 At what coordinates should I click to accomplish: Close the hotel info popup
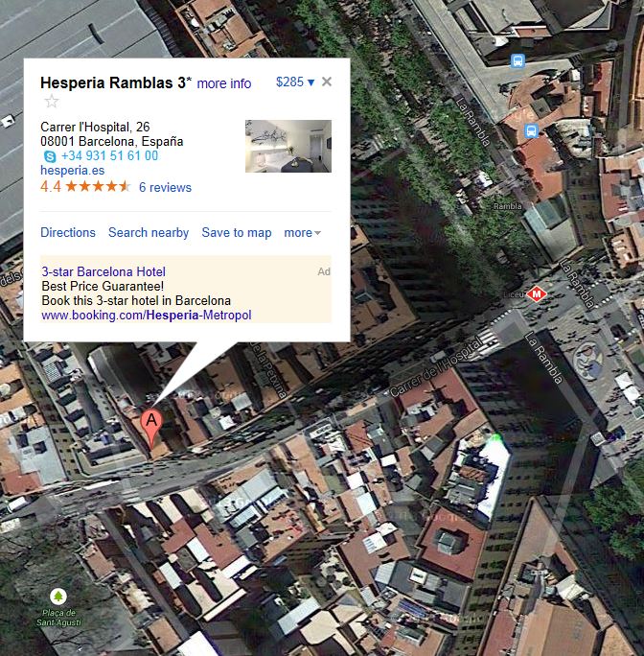tap(327, 82)
